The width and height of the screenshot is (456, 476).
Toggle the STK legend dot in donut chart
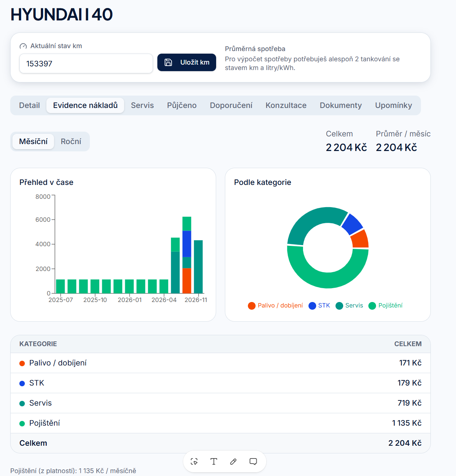pyautogui.click(x=312, y=306)
